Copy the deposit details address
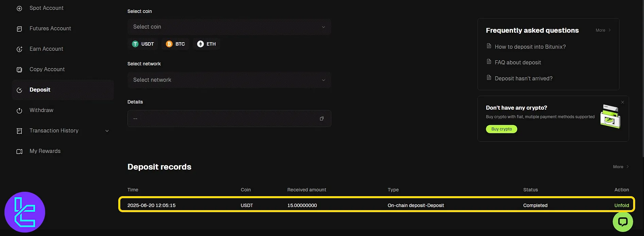644x236 pixels. (x=322, y=119)
